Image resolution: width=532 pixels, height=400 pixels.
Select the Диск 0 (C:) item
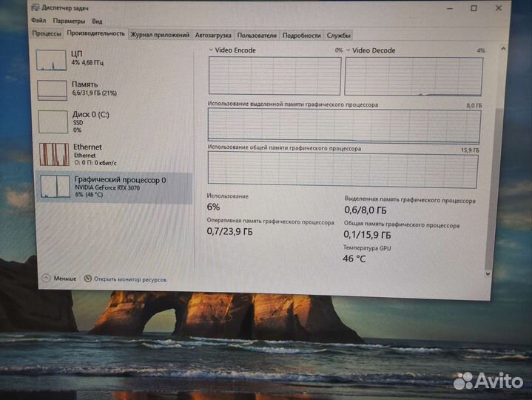point(115,121)
